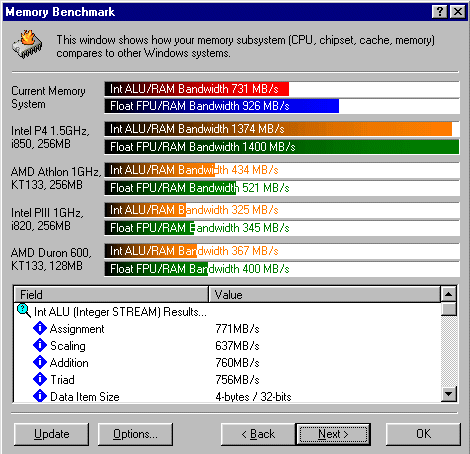Click the info icon next to Assignment
The height and width of the screenshot is (454, 470).
(x=40, y=328)
